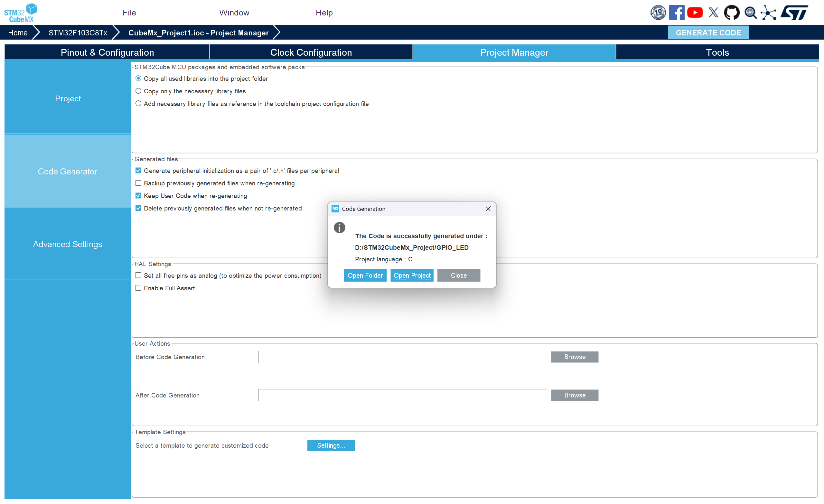Open the 10th anniversary badge icon
Image resolution: width=824 pixels, height=504 pixels.
pyautogui.click(x=658, y=13)
